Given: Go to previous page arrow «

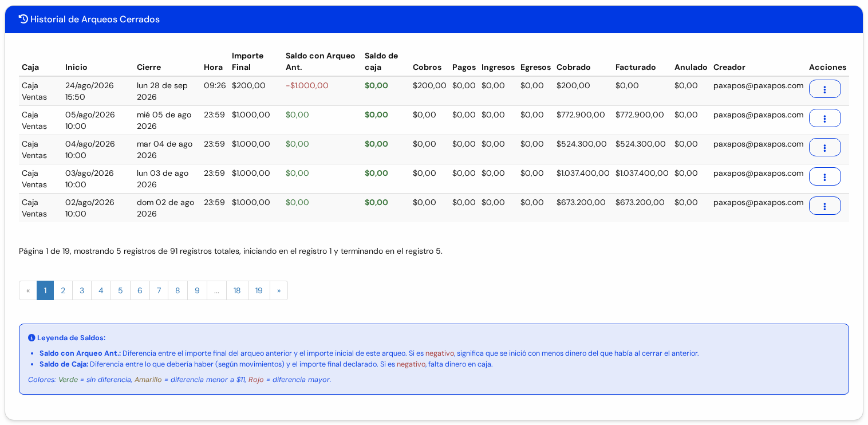Looking at the screenshot, I should [x=28, y=290].
